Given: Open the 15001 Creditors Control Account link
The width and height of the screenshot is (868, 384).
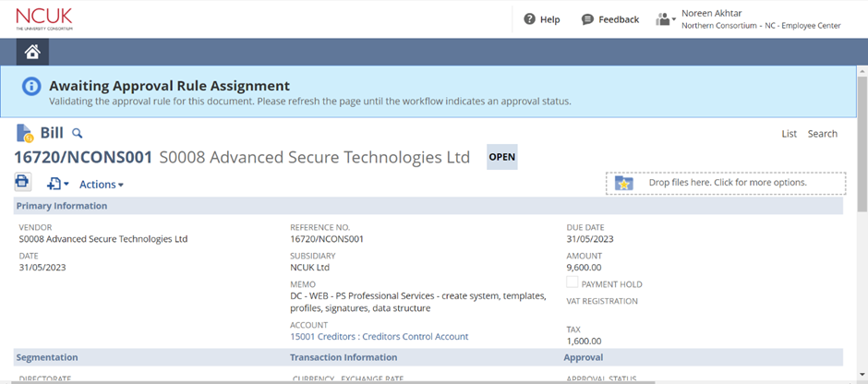Looking at the screenshot, I should [379, 337].
